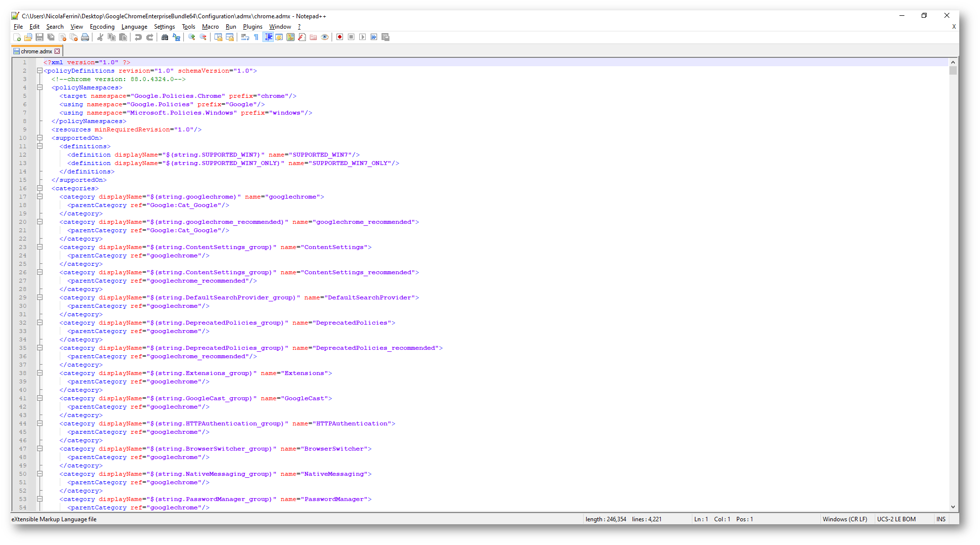Open Folder as Workspace icon

point(313,37)
